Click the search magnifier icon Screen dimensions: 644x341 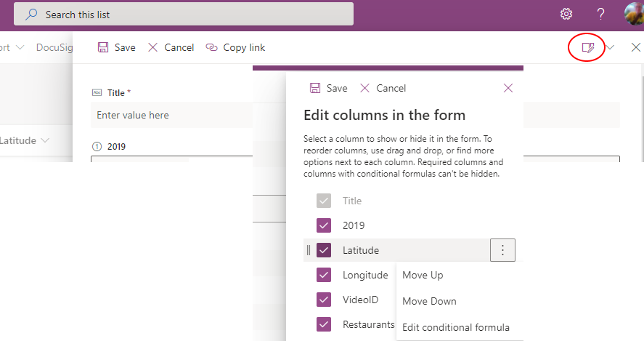[31, 15]
